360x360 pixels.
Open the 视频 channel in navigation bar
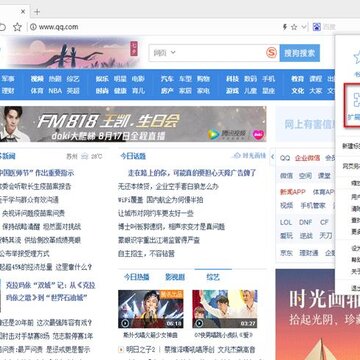(x=37, y=79)
